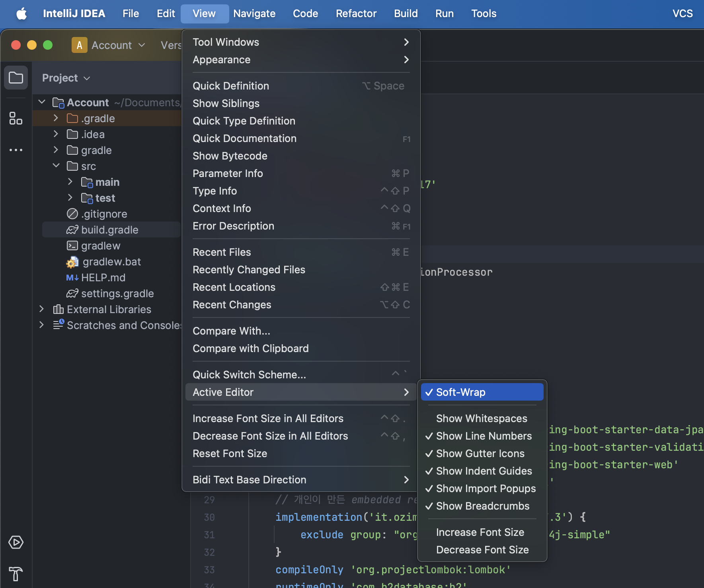The height and width of the screenshot is (588, 704).
Task: Collapse the Account root tree node
Action: (x=42, y=102)
